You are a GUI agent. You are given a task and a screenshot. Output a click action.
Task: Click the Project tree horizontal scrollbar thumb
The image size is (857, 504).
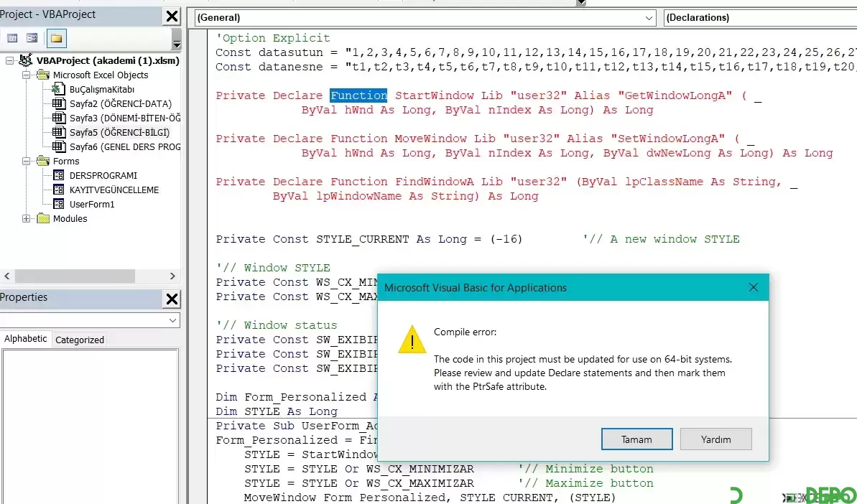(75, 276)
